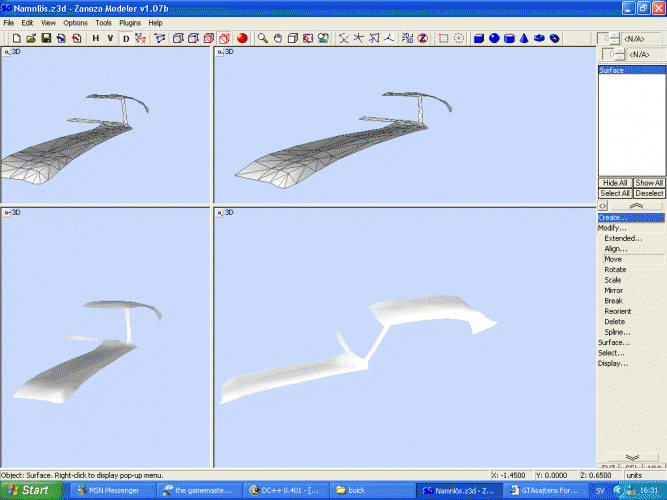The height and width of the screenshot is (500, 667).
Task: Open the Tools menu
Action: click(x=104, y=22)
